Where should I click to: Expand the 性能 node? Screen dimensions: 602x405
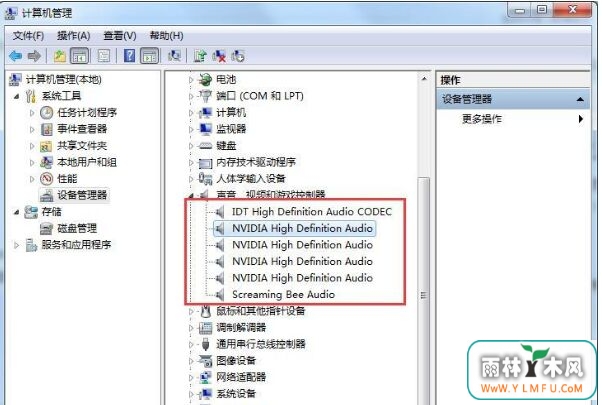pos(32,179)
